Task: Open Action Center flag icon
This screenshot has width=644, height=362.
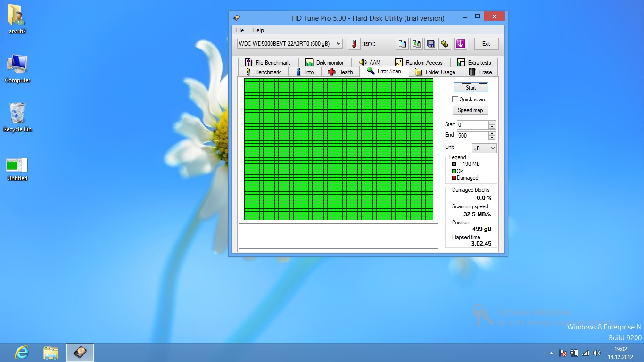Action: pyautogui.click(x=563, y=353)
